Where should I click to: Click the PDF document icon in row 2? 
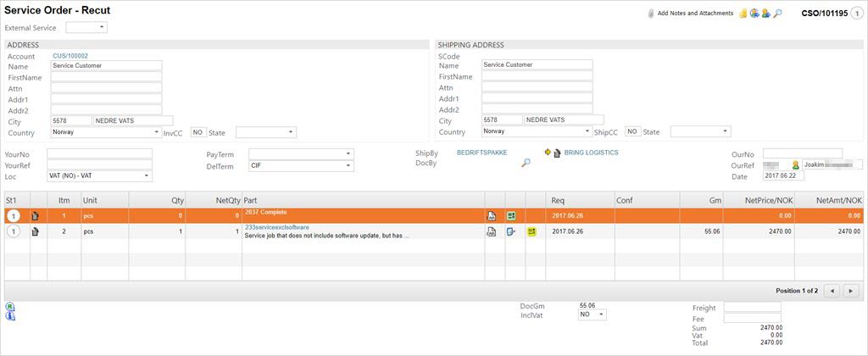point(491,231)
